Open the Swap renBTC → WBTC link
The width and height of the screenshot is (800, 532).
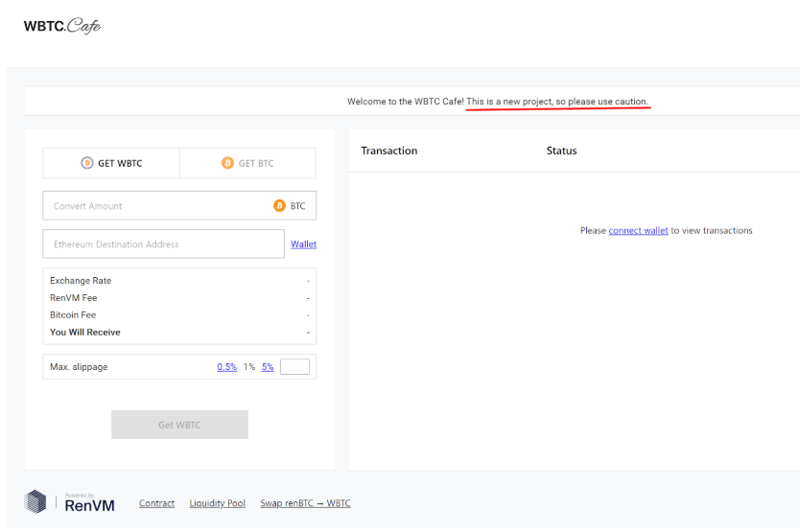(306, 503)
